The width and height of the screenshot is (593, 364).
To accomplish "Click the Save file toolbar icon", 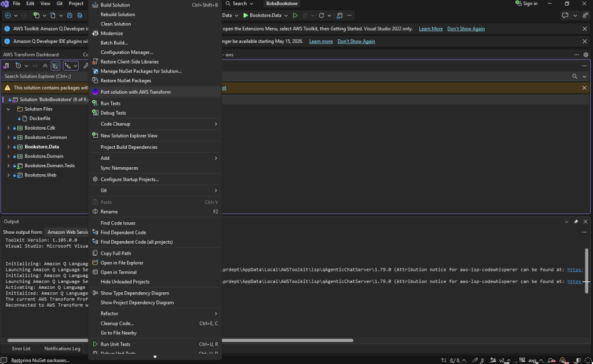I will (69, 16).
